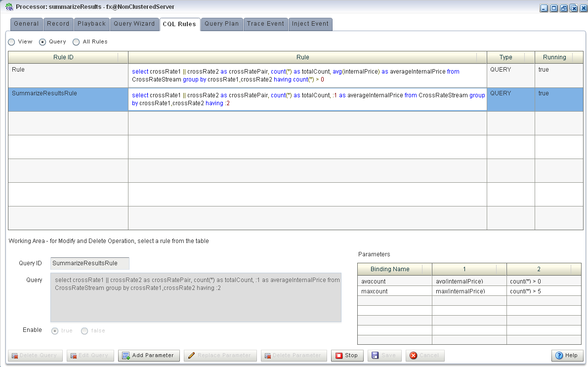Screen dimensions: 588x367
Task: Click the Cancel button
Action: tap(425, 355)
